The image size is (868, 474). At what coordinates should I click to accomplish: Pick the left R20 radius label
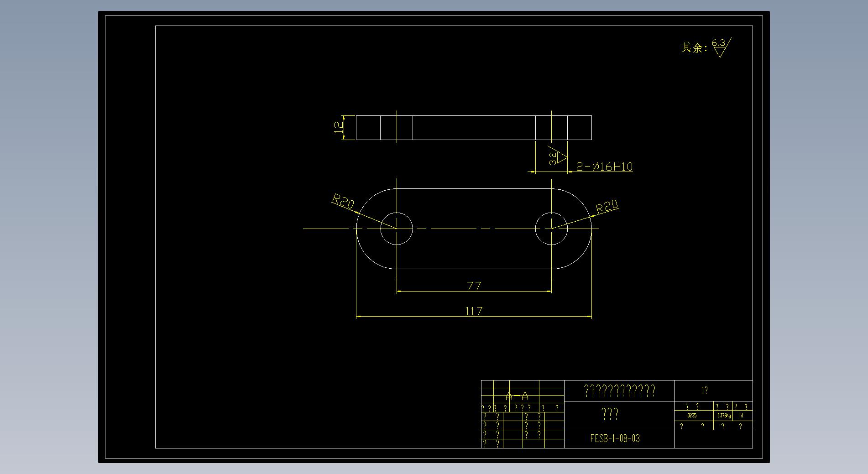pyautogui.click(x=343, y=201)
